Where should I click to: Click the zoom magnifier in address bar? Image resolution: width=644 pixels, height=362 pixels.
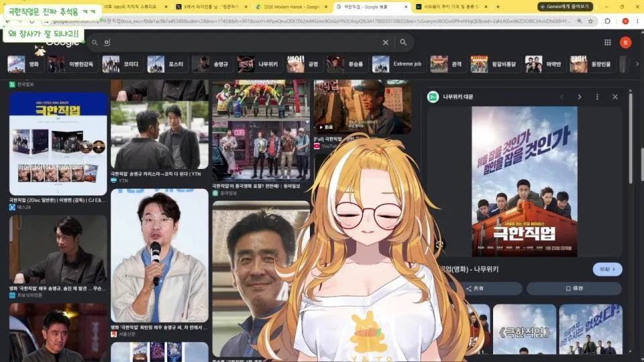579,21
